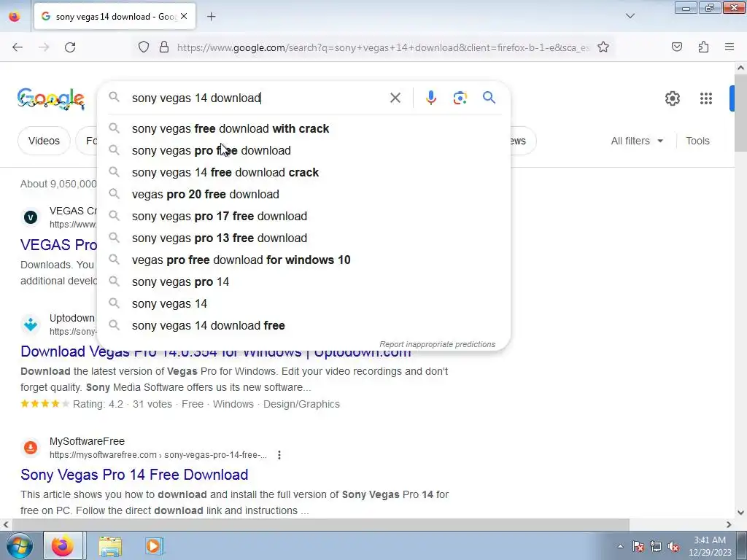
Task: Open the Firefox extensions puzzle icon
Action: coord(703,47)
